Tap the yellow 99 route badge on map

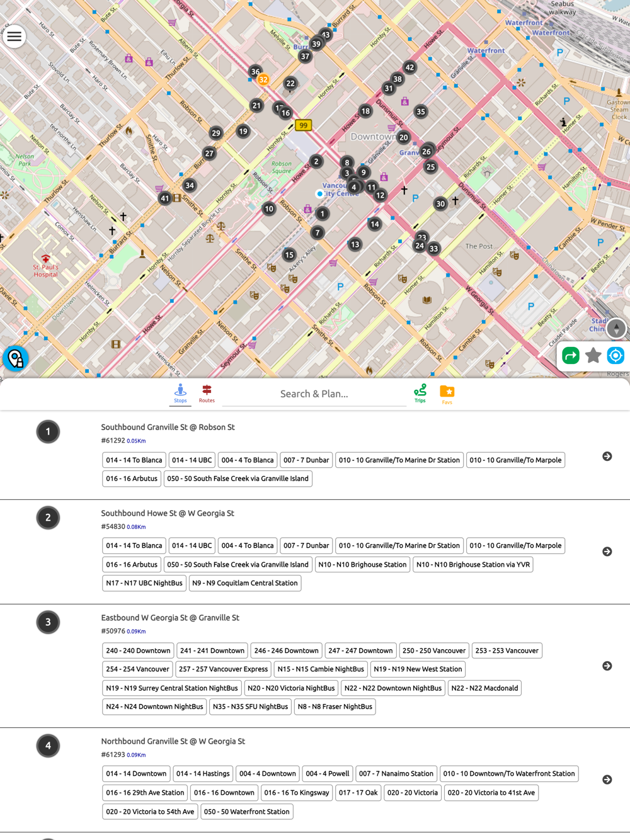[304, 125]
